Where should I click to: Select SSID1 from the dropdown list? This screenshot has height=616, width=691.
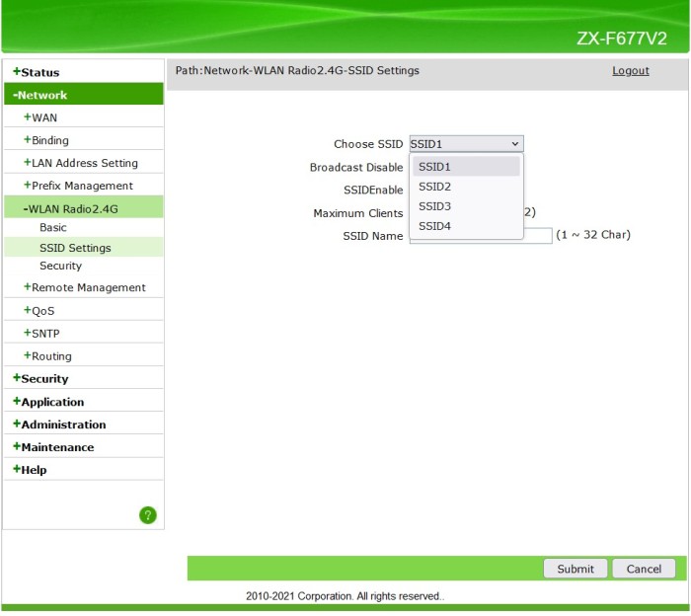pos(466,167)
